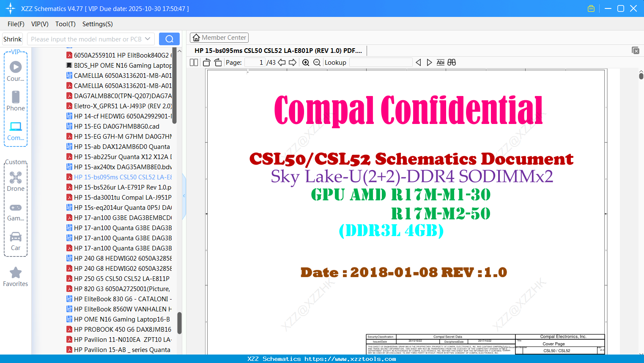
Task: Click the Lookup text field
Action: [x=381, y=62]
